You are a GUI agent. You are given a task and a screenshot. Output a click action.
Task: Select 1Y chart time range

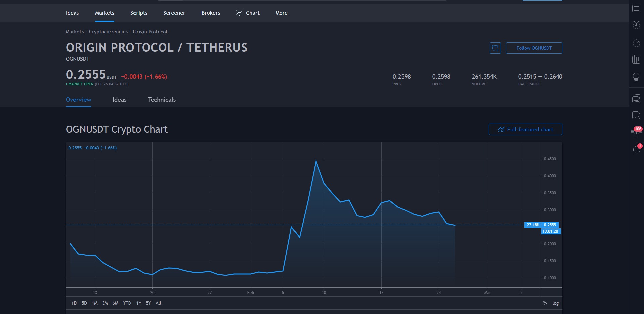pyautogui.click(x=139, y=303)
